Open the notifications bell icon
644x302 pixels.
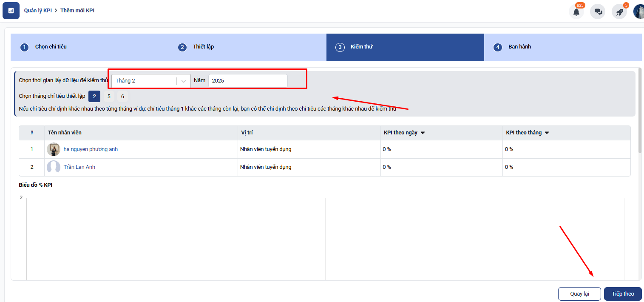(576, 12)
